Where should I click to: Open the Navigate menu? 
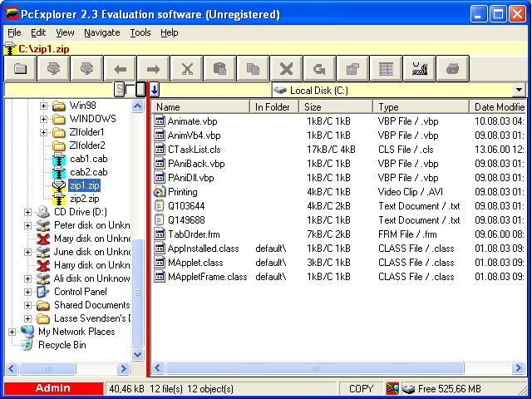pos(101,32)
